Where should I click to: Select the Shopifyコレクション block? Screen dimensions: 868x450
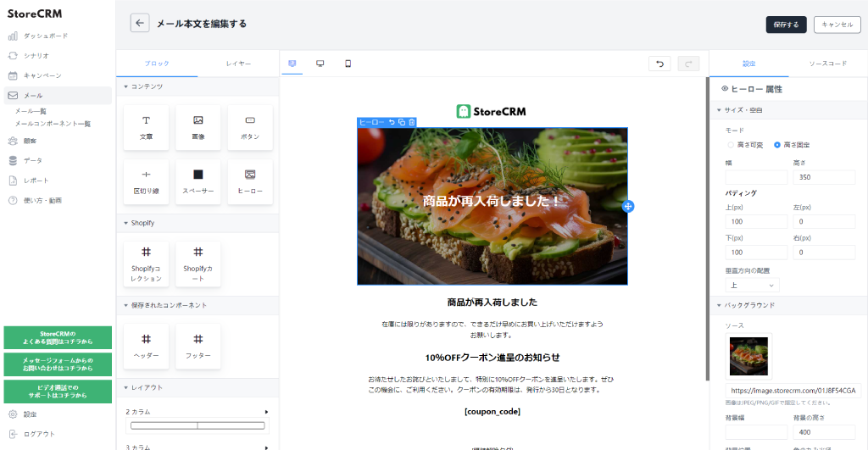146,264
